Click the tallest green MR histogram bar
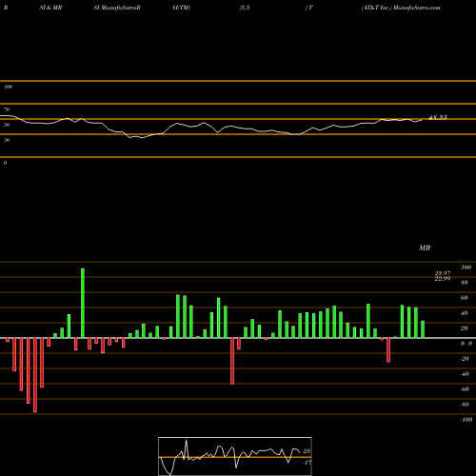 point(83,303)
